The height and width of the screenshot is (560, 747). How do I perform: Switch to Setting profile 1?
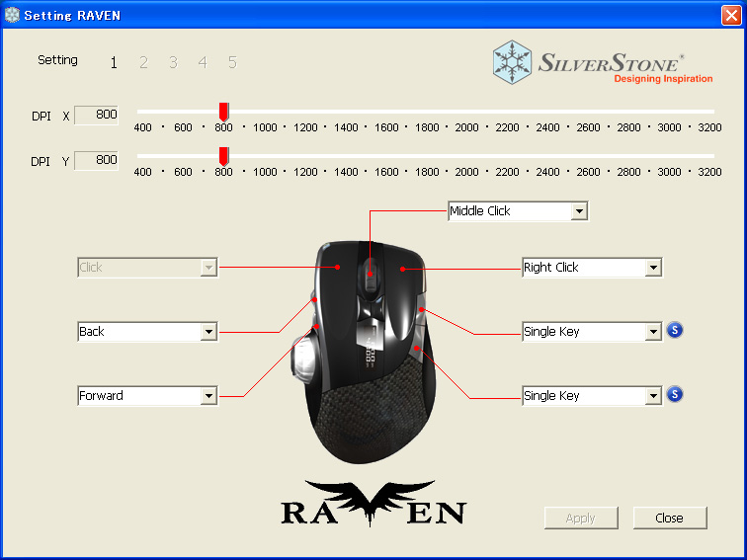coord(114,62)
